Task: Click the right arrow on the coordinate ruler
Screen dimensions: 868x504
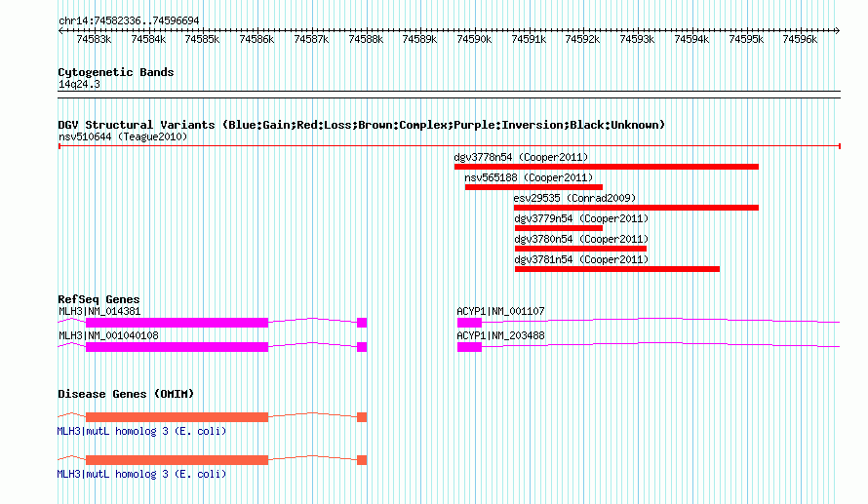Action: 838,31
